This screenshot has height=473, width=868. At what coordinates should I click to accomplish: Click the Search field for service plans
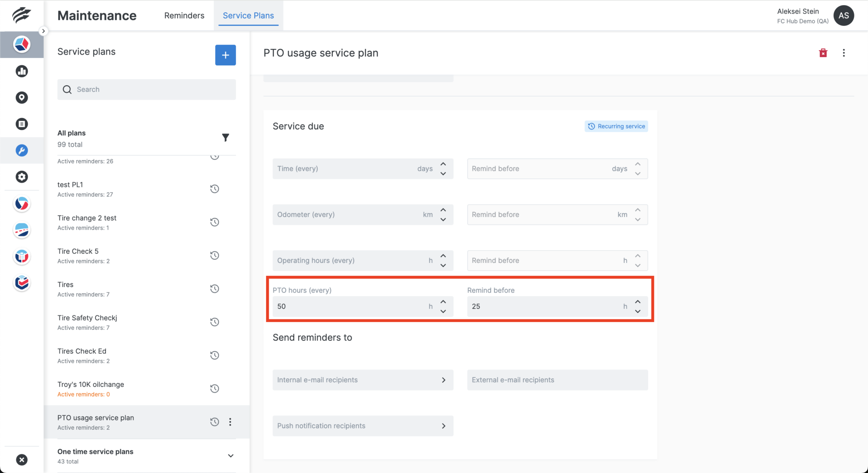pos(146,89)
